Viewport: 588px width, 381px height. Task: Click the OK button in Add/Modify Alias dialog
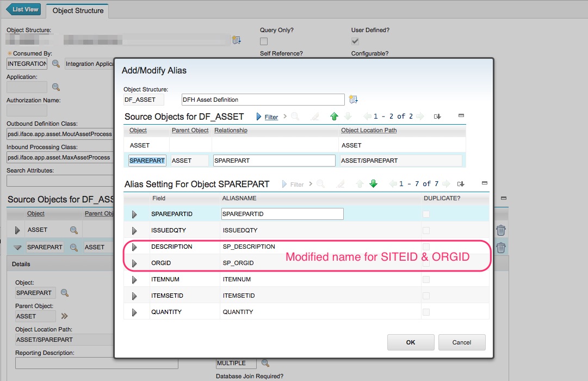[x=411, y=342]
